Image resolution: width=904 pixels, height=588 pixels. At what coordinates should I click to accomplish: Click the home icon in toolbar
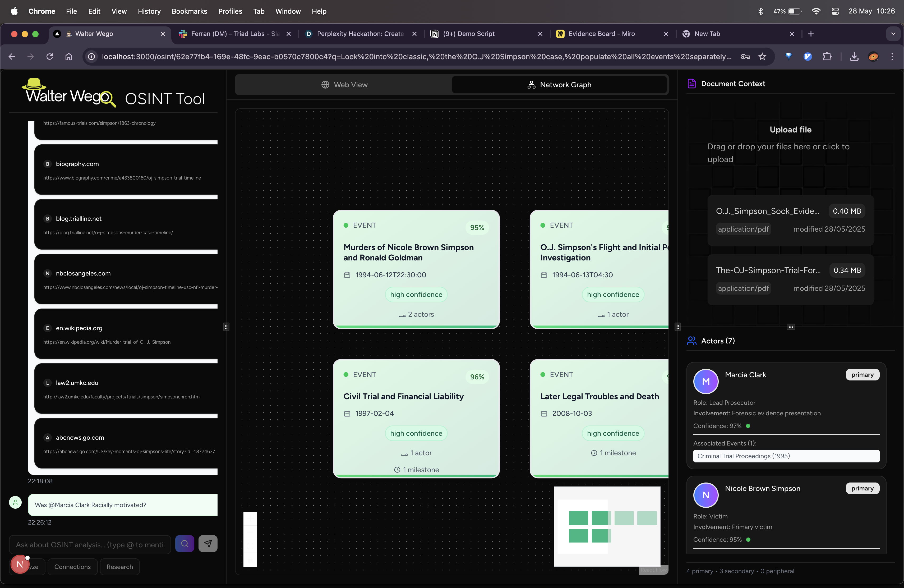coord(69,57)
